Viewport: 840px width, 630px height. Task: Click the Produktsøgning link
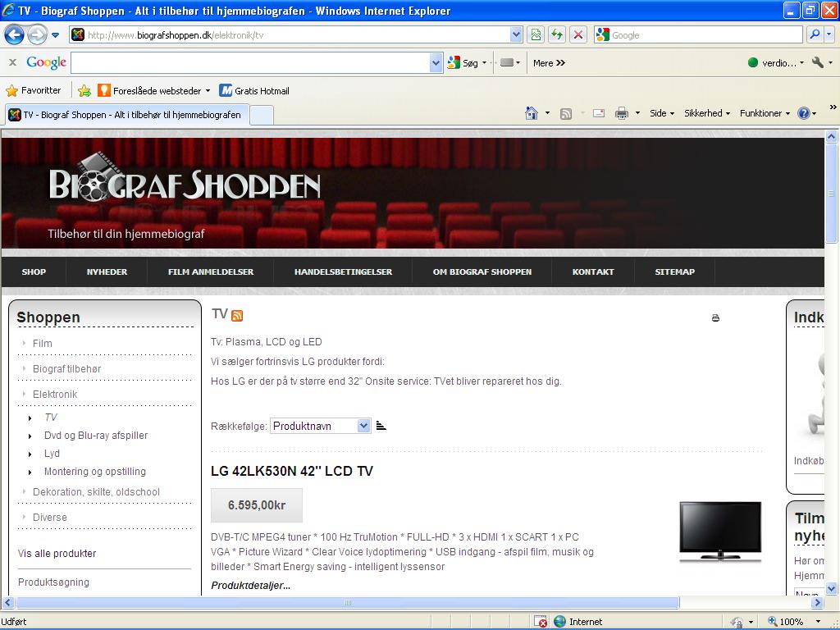pyautogui.click(x=53, y=582)
